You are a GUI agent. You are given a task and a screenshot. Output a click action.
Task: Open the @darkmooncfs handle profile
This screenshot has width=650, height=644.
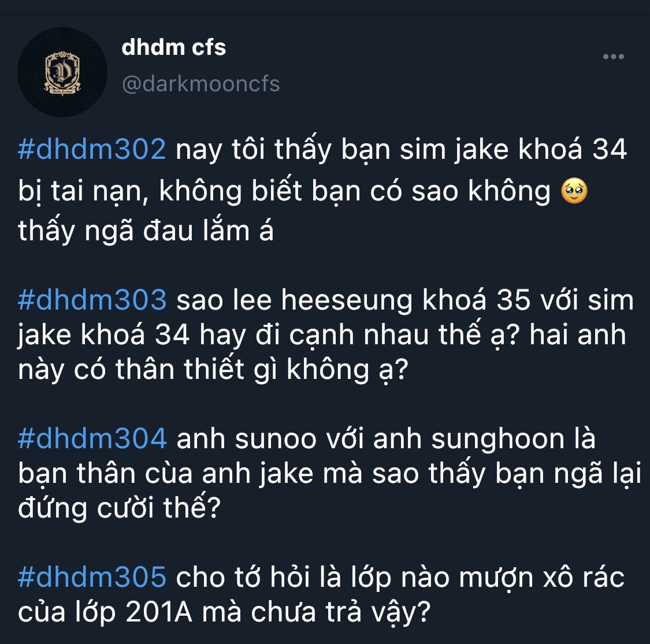[200, 84]
